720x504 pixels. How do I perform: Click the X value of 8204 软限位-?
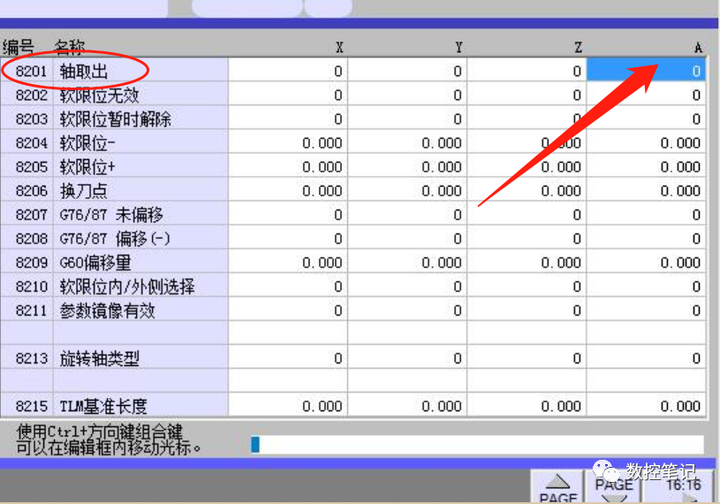[x=288, y=143]
